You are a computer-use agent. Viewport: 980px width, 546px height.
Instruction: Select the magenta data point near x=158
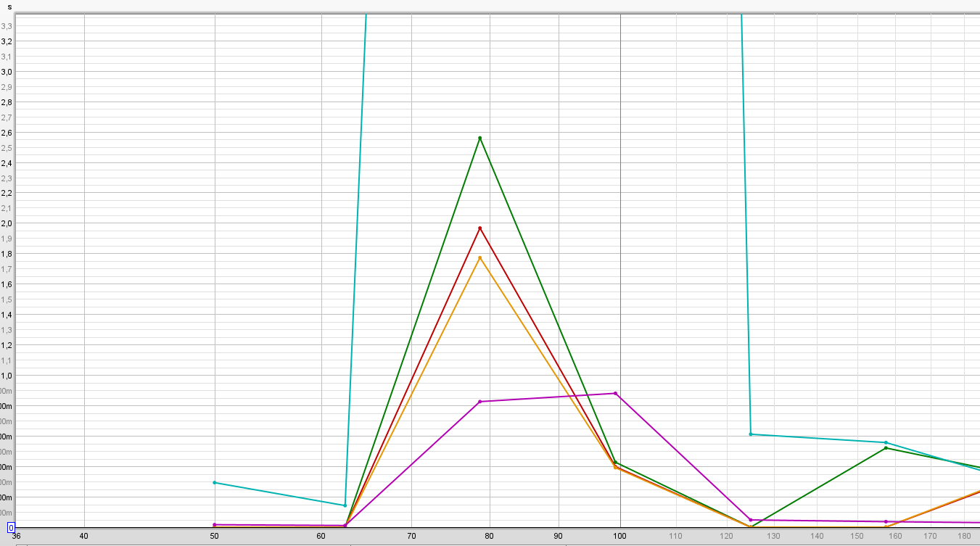coord(886,521)
